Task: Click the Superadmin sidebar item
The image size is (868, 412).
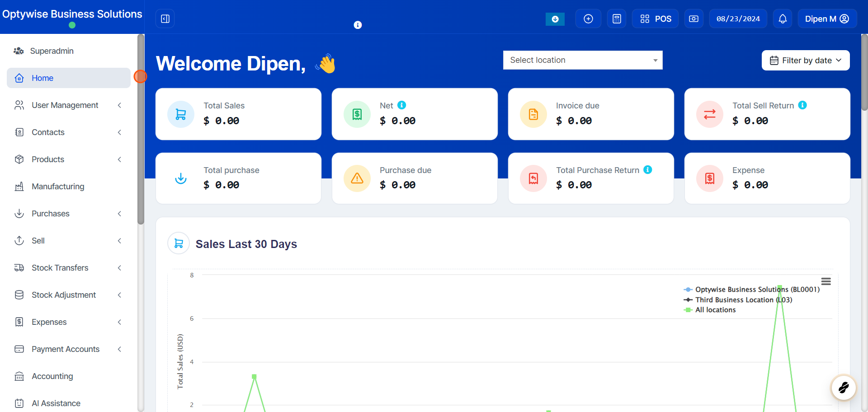Action: tap(69, 51)
